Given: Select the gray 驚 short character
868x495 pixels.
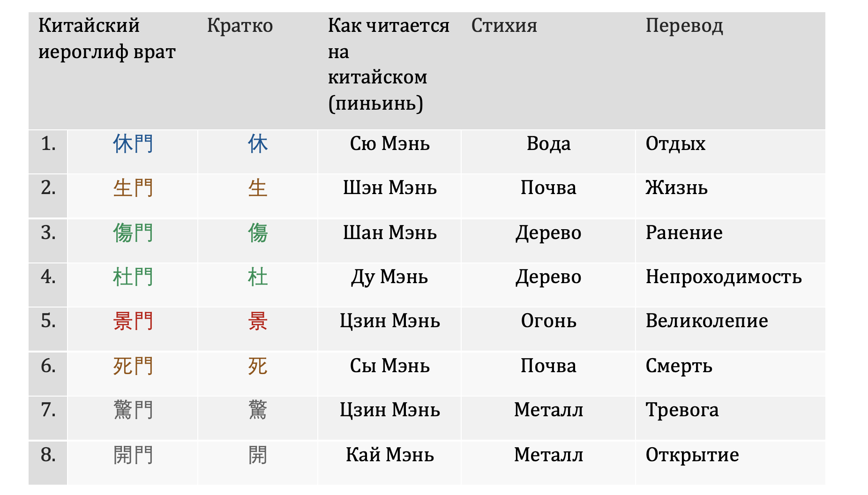Looking at the screenshot, I should tap(258, 410).
